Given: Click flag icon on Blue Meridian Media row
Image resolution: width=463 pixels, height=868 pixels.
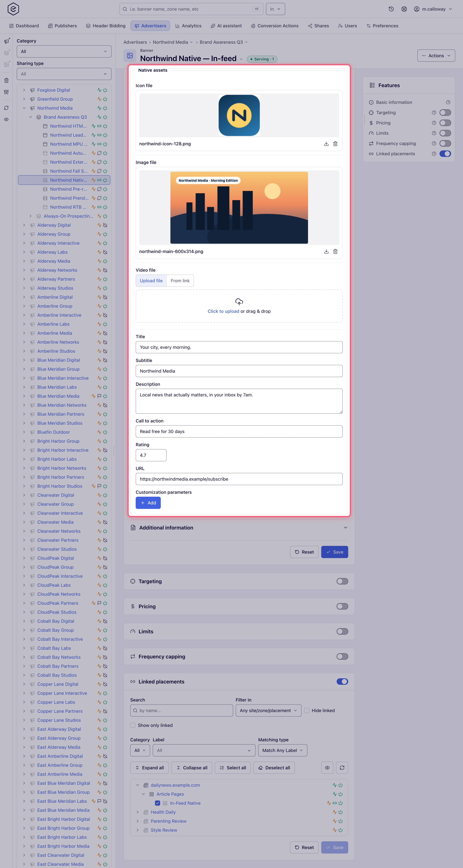Looking at the screenshot, I should pos(99,396).
